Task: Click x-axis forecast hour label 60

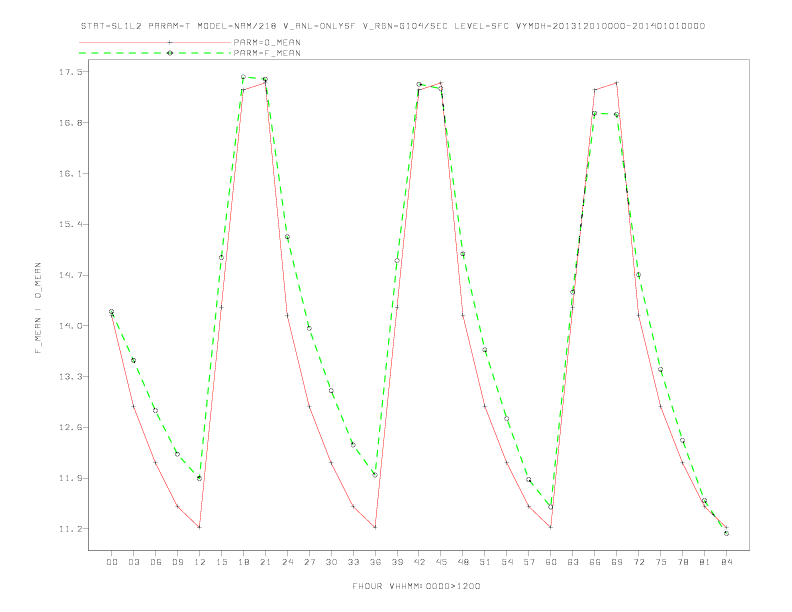Action: (551, 562)
